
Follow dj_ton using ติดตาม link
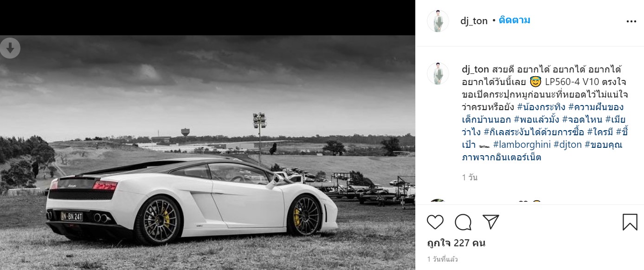515,20
